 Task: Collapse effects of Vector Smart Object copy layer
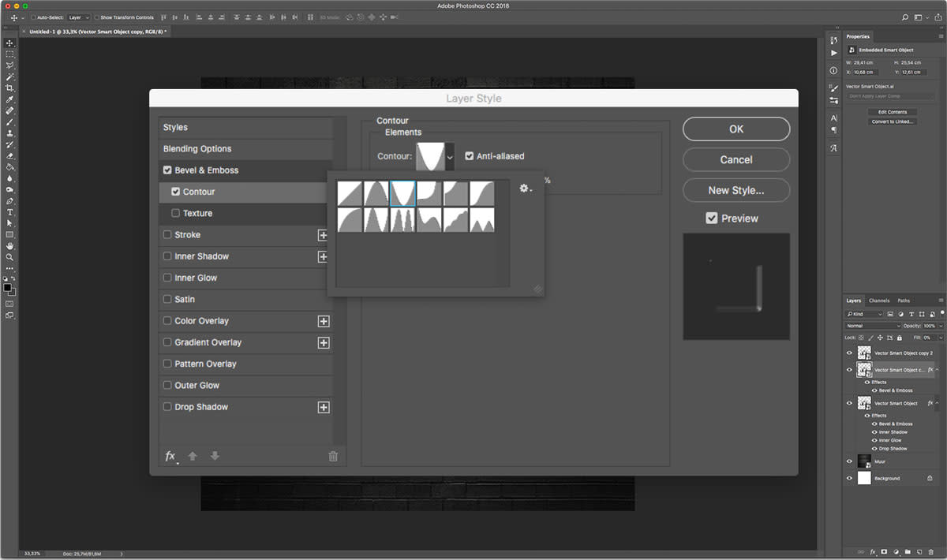pyautogui.click(x=938, y=369)
